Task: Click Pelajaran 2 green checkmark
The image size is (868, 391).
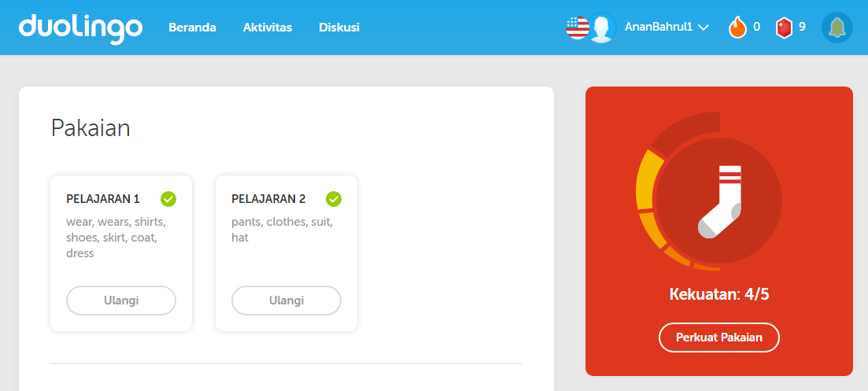Action: [x=333, y=198]
